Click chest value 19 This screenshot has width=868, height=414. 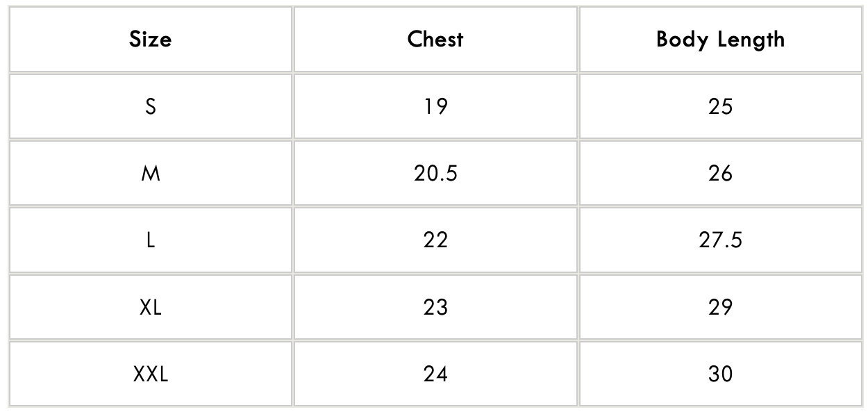[435, 106]
